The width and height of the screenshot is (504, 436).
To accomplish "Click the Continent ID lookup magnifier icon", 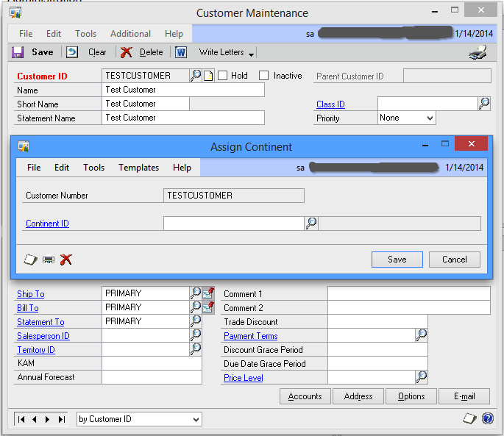I will coord(311,224).
